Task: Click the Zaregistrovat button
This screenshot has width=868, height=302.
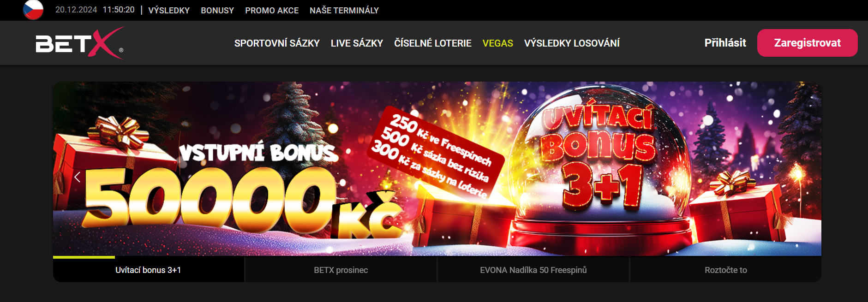Action: pos(808,43)
